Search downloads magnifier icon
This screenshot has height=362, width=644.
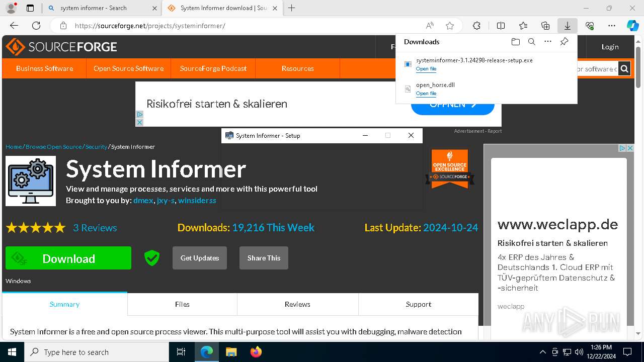[532, 42]
